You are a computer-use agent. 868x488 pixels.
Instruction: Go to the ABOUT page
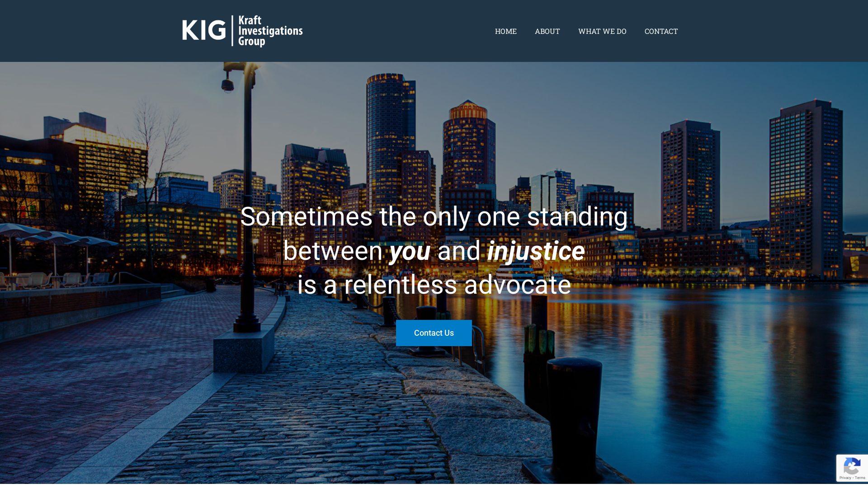(x=547, y=31)
